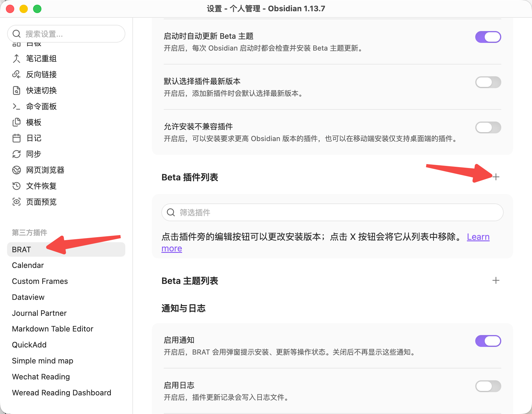Enable 默认选择插件最新版本 toggle

(x=488, y=82)
